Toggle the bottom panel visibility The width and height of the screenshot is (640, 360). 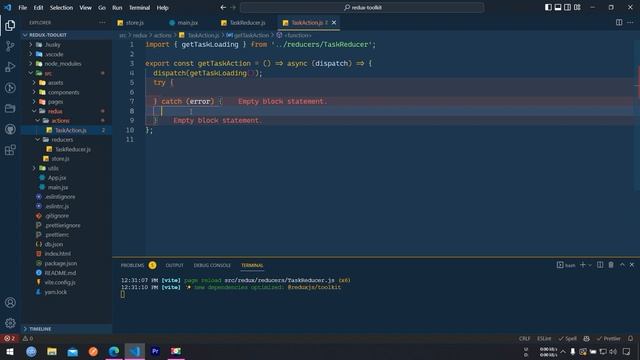tap(558, 7)
